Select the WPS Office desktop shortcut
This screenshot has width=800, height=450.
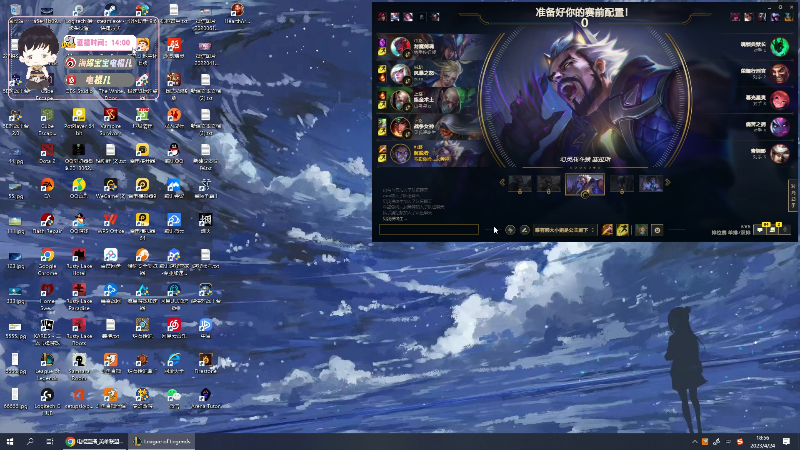coord(110,223)
